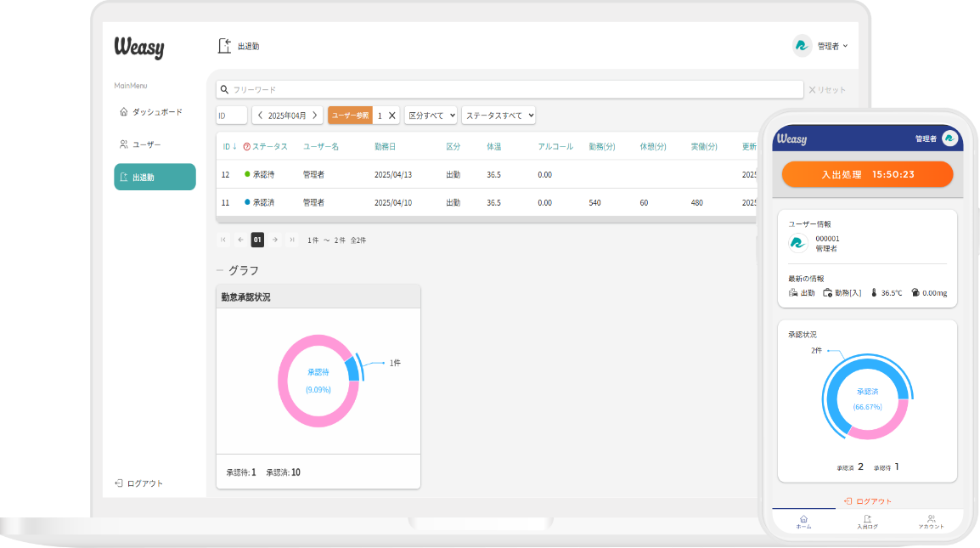The image size is (980, 548).
Task: Click the リセット button
Action: 826,90
